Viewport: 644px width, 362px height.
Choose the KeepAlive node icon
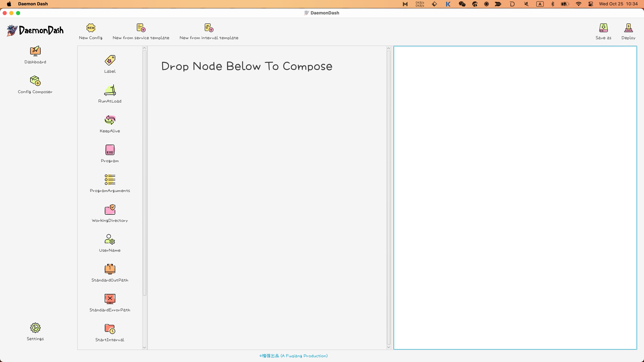point(110,120)
